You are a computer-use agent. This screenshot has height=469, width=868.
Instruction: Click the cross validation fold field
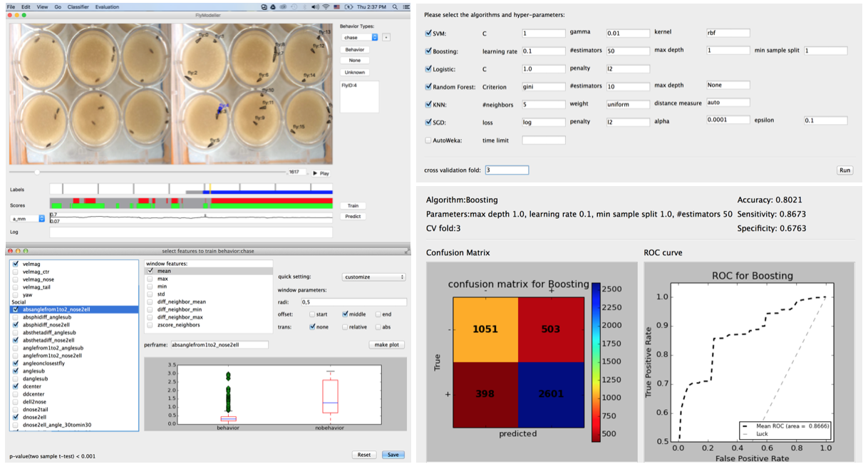[507, 170]
